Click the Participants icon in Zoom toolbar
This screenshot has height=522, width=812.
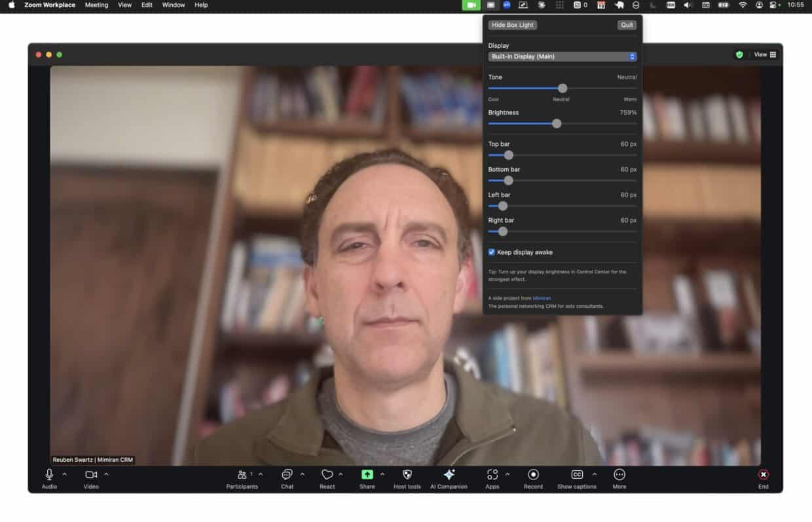click(x=242, y=475)
